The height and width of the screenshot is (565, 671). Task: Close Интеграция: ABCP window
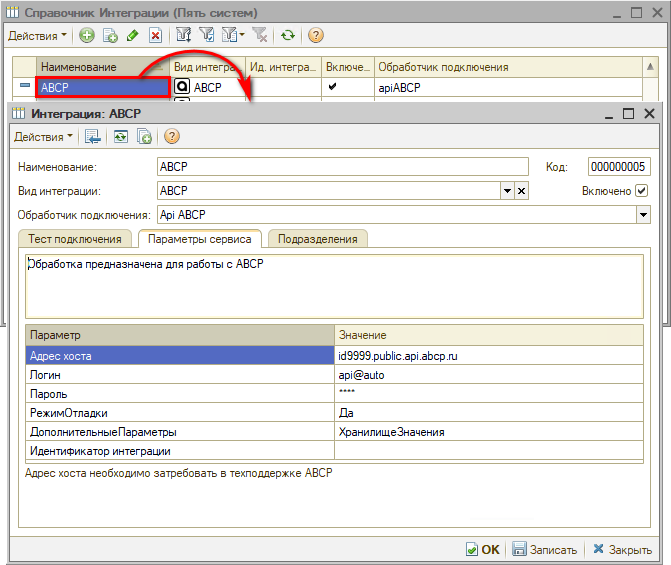tap(649, 114)
